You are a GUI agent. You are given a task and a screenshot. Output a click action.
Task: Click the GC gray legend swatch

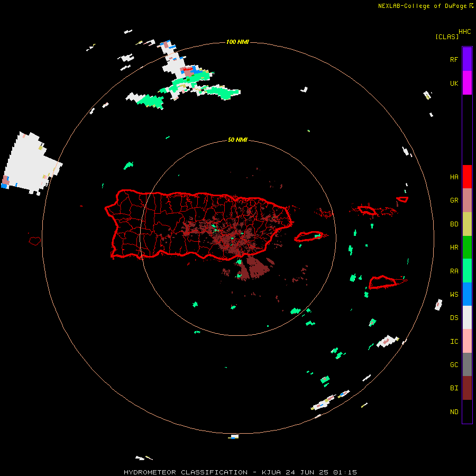pos(467,364)
